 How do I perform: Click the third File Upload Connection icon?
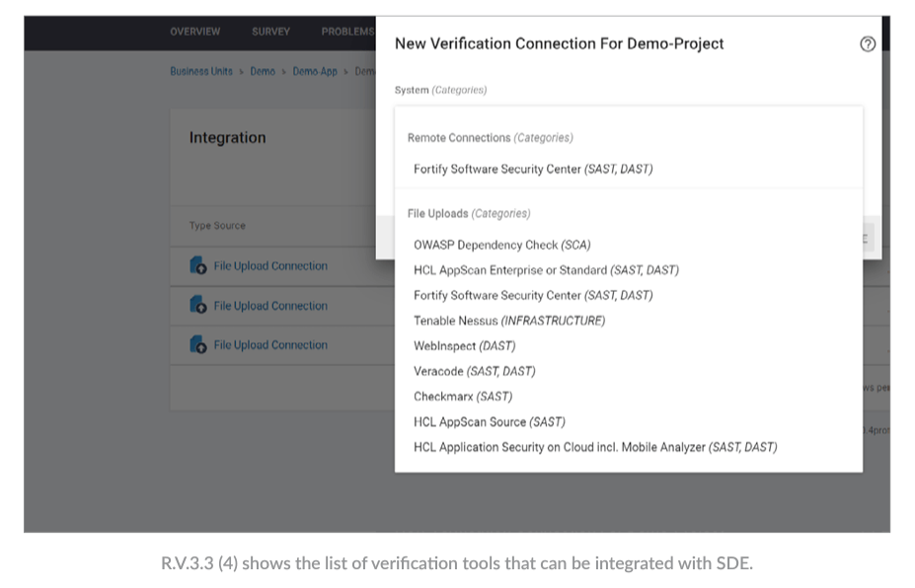pyautogui.click(x=197, y=344)
